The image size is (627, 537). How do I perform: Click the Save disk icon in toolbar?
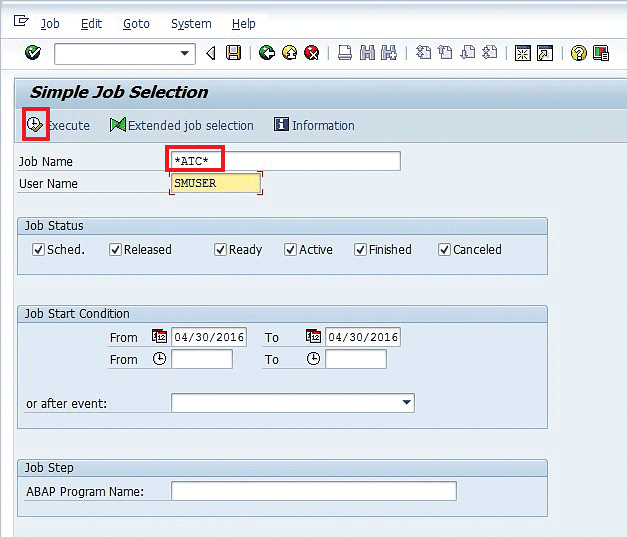(234, 53)
